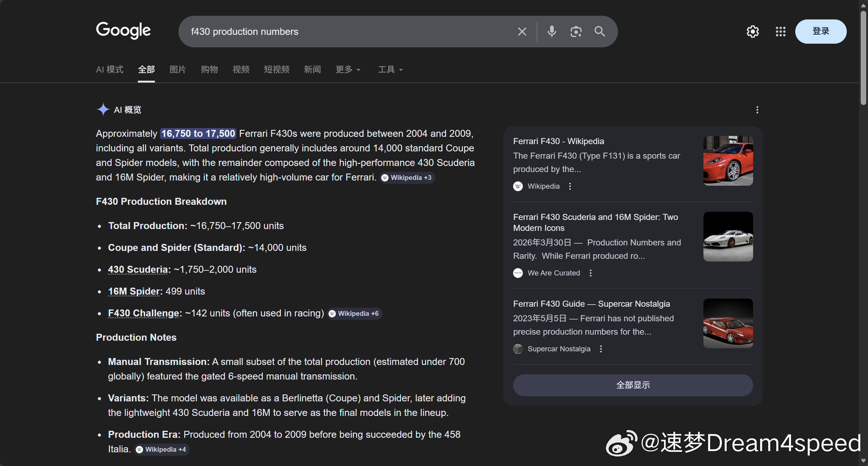
Task: Expand the Wikipedia +6 sources chip
Action: 355,314
